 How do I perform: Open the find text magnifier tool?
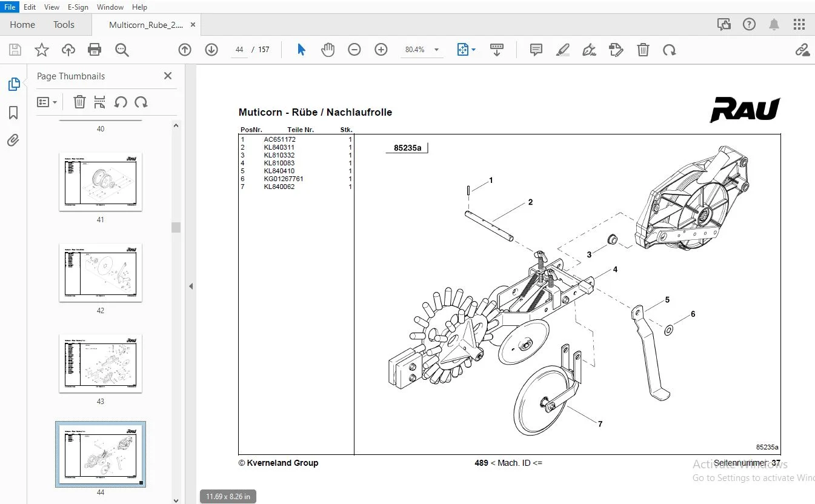(x=122, y=50)
